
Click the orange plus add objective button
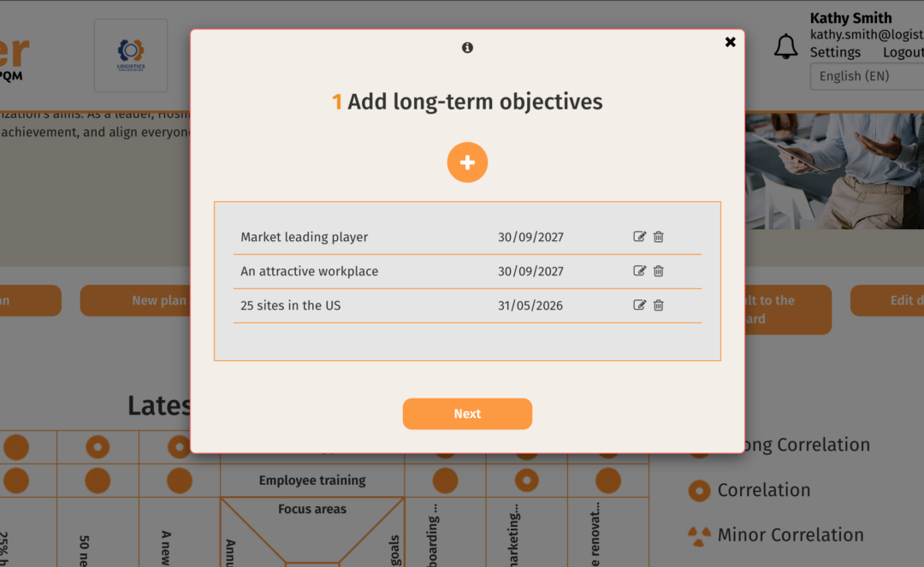[467, 162]
